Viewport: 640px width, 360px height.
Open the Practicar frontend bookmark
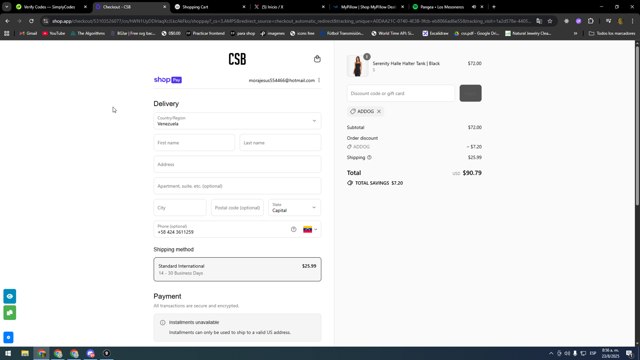click(x=205, y=33)
